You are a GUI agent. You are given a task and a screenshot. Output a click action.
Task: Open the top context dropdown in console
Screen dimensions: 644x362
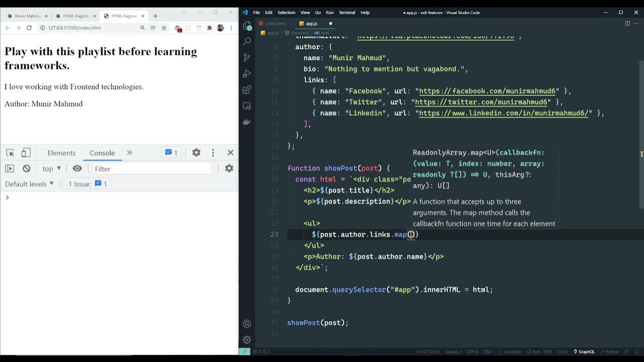coord(52,168)
